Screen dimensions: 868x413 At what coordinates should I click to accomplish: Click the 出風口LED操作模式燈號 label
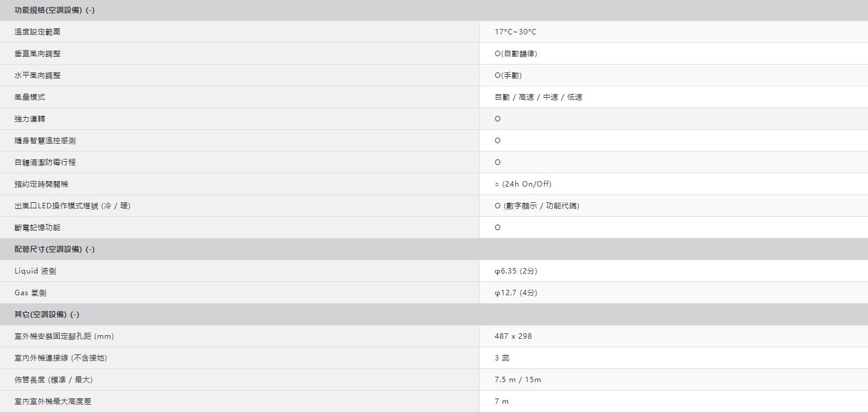pos(72,206)
